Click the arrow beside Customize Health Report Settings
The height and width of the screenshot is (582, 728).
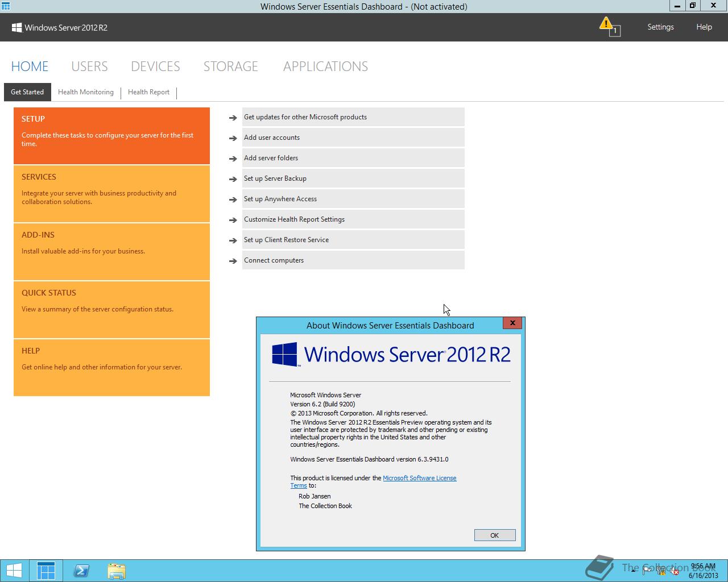[x=233, y=220]
